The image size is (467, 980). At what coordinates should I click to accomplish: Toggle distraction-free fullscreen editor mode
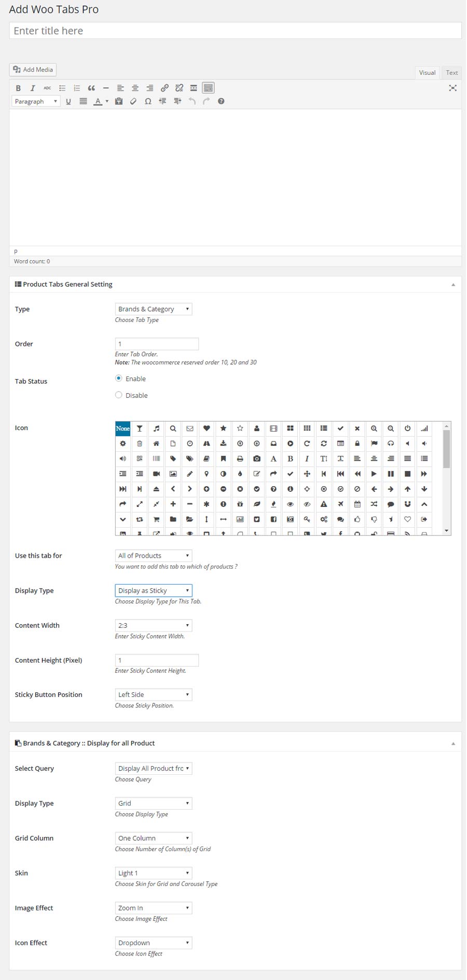click(452, 88)
